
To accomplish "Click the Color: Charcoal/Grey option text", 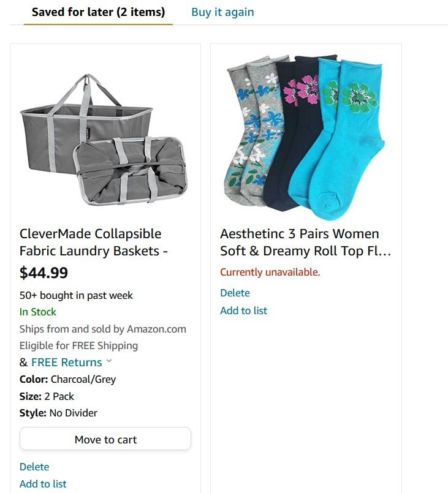I will tap(67, 379).
